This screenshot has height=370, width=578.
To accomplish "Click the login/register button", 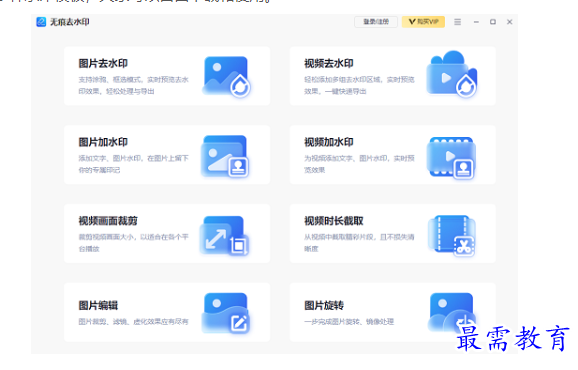I will tap(376, 22).
